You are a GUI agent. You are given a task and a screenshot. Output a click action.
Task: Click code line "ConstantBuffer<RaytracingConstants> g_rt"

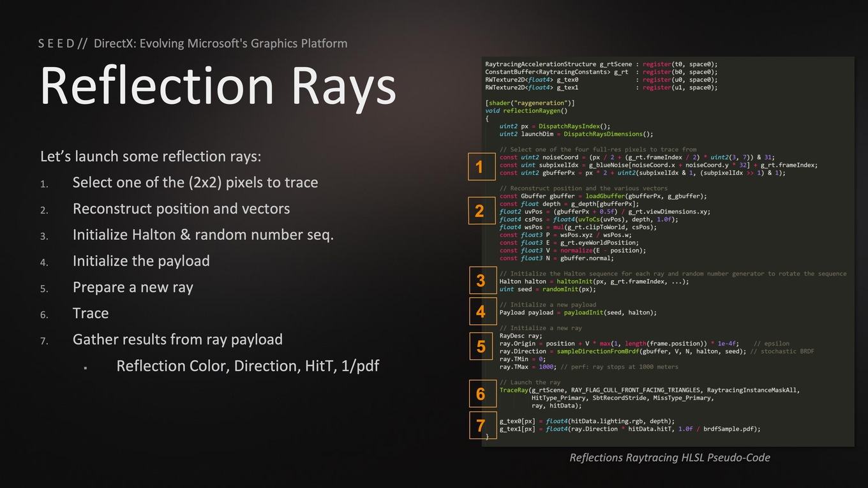pyautogui.click(x=601, y=72)
